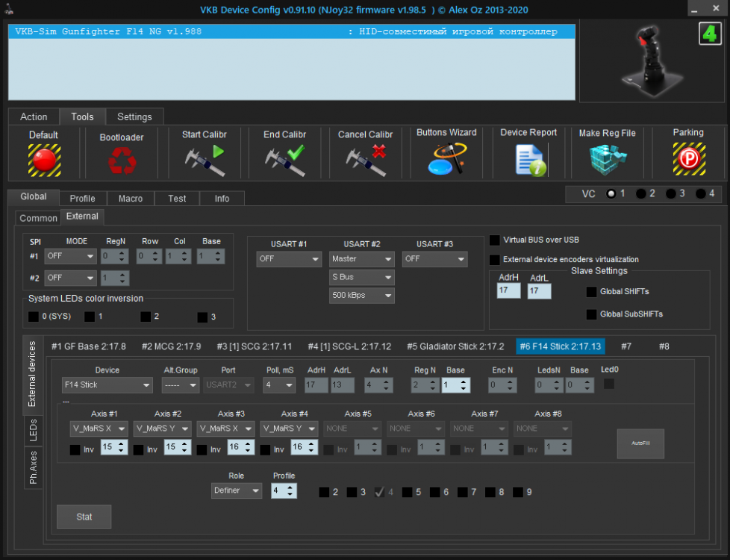Image resolution: width=730 pixels, height=560 pixels.
Task: Click the AdrH input field in Slave Settings
Action: point(508,291)
